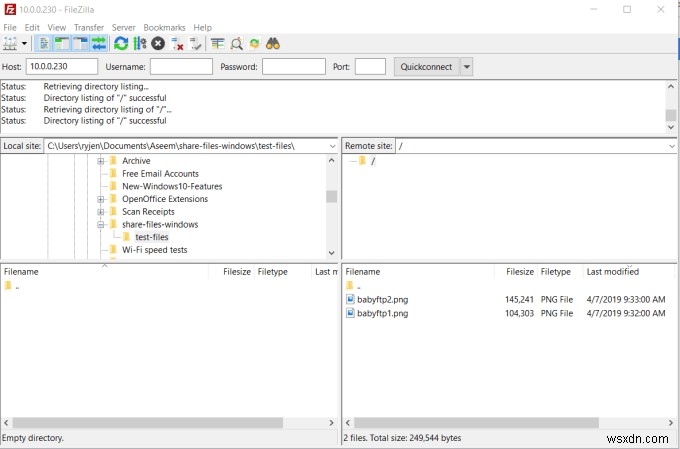Open directory listing filters dialog

click(218, 44)
